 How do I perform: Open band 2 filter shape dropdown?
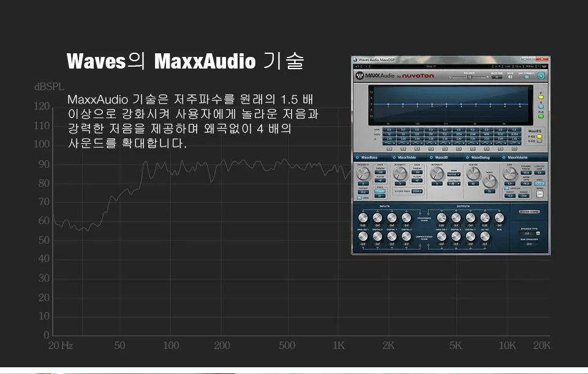[403, 143]
